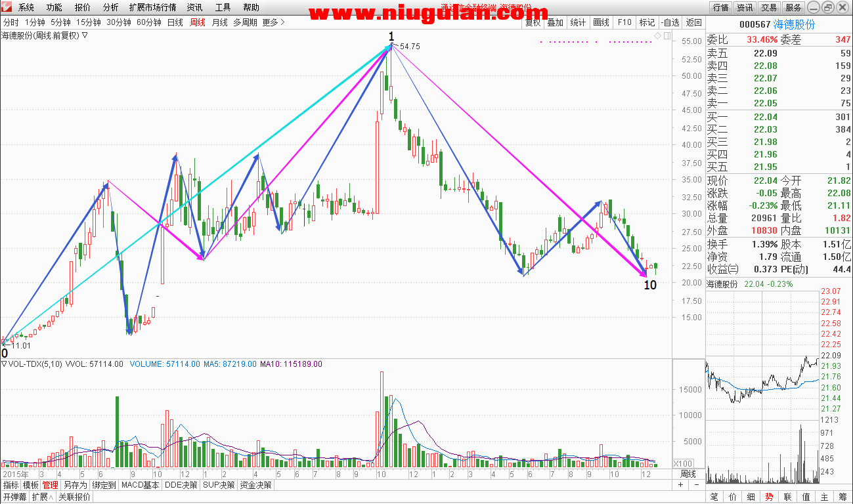Click the 周线 label below price axis
This screenshot has width=853, height=504.
tap(688, 474)
